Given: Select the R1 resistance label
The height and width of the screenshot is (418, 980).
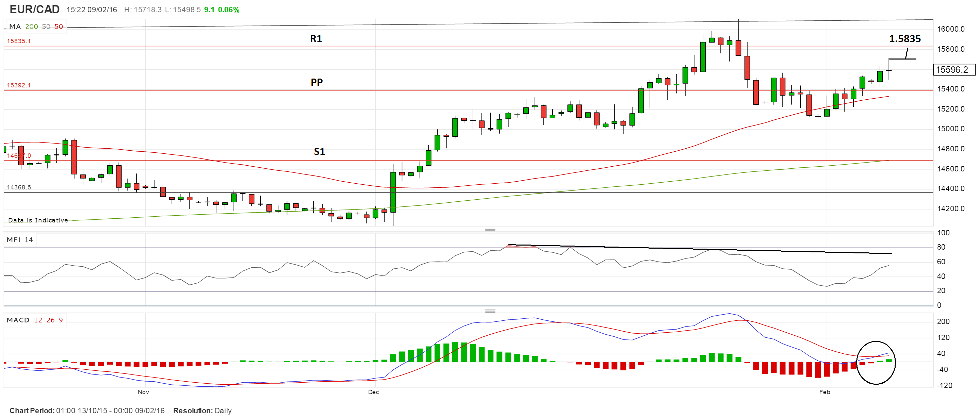Looking at the screenshot, I should pos(316,39).
